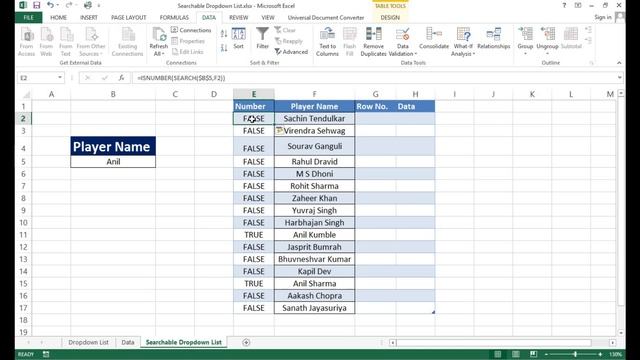Click the Sign in link

click(x=603, y=17)
